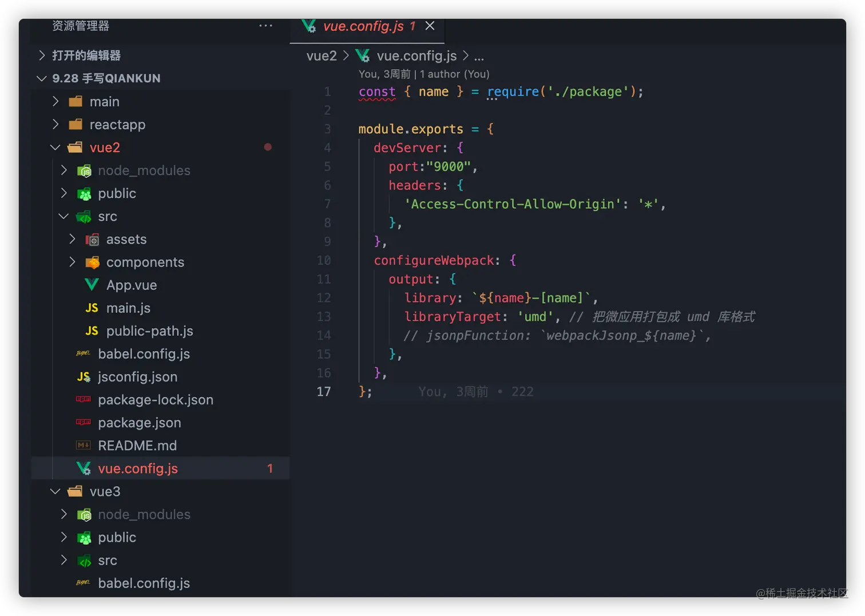Click the inline blame text on line 17
This screenshot has width=865, height=616.
[476, 391]
